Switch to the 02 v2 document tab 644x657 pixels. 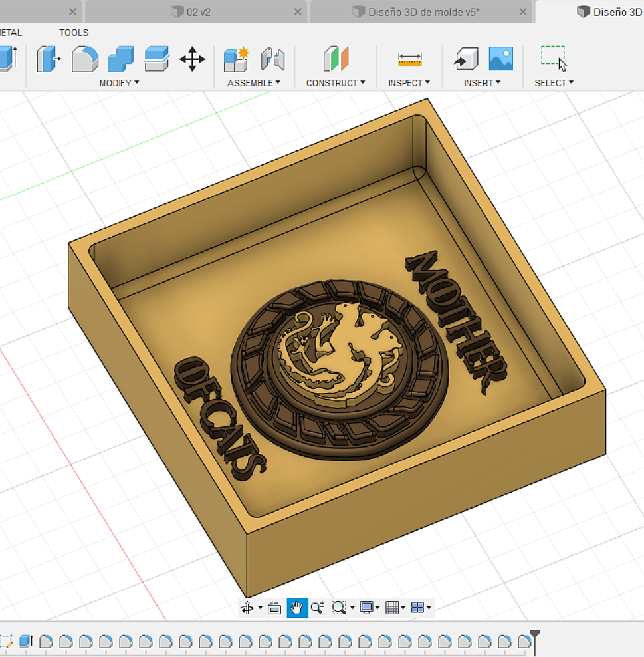(196, 12)
